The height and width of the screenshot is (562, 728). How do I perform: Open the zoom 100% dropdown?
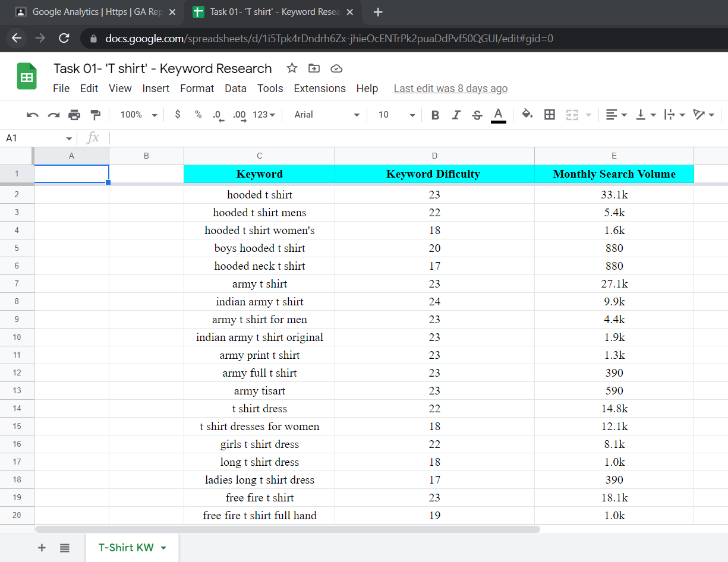pos(138,115)
